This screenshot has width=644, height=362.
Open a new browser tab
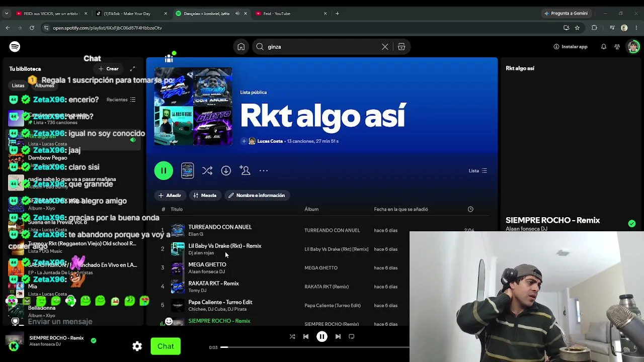(337, 14)
